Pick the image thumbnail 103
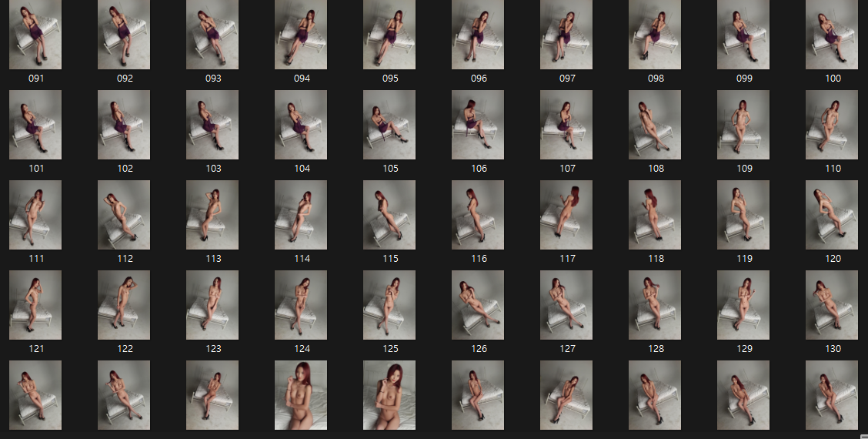868x439 pixels. 212,125
